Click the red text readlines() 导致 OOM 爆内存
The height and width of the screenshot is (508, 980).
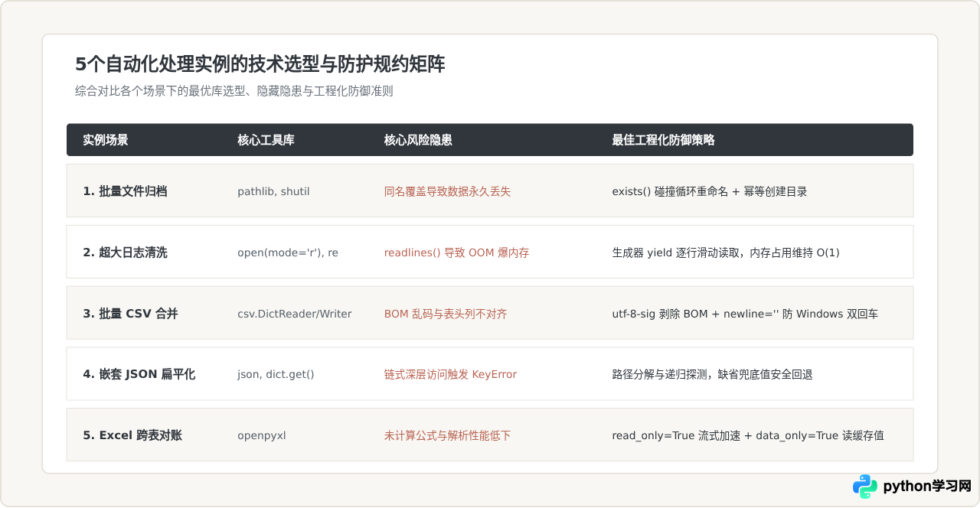[x=456, y=252]
